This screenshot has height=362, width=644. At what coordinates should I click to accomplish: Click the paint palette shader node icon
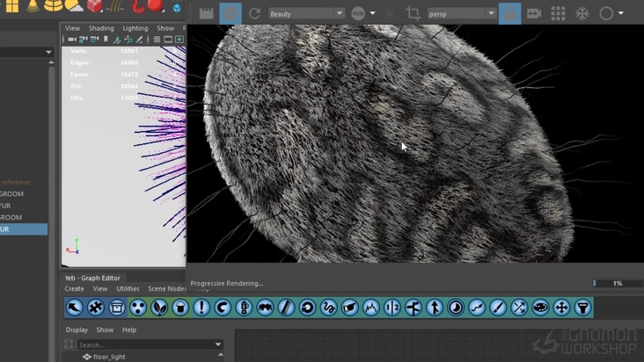tap(540, 308)
